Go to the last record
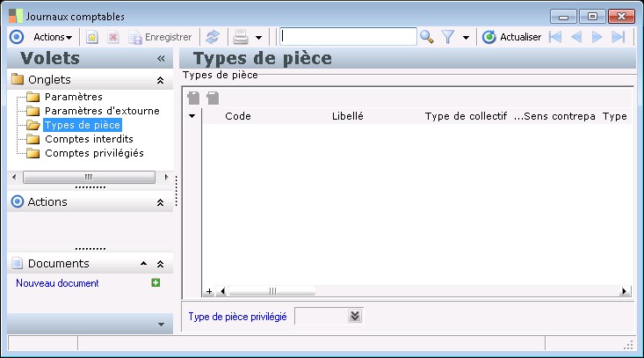Image resolution: width=644 pixels, height=358 pixels. (618, 37)
